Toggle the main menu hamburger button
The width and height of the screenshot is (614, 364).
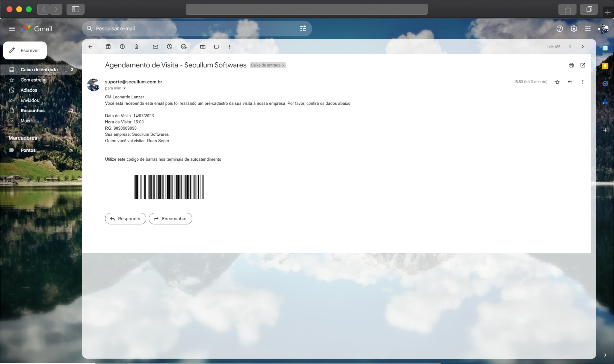point(12,29)
